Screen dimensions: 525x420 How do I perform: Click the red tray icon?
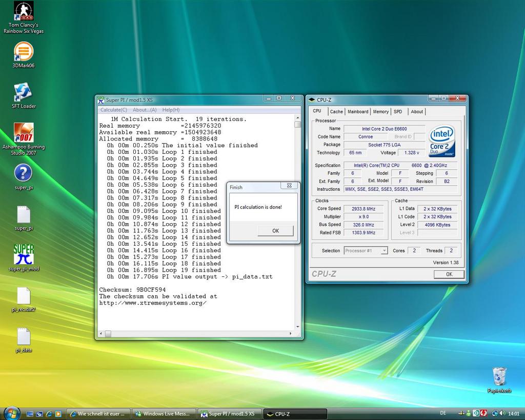click(483, 414)
